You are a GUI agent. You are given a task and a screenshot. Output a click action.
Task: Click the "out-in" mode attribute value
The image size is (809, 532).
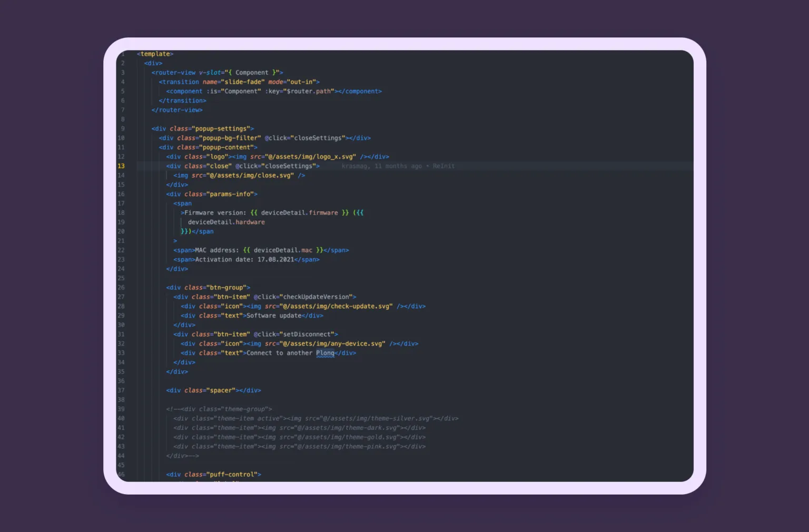301,82
